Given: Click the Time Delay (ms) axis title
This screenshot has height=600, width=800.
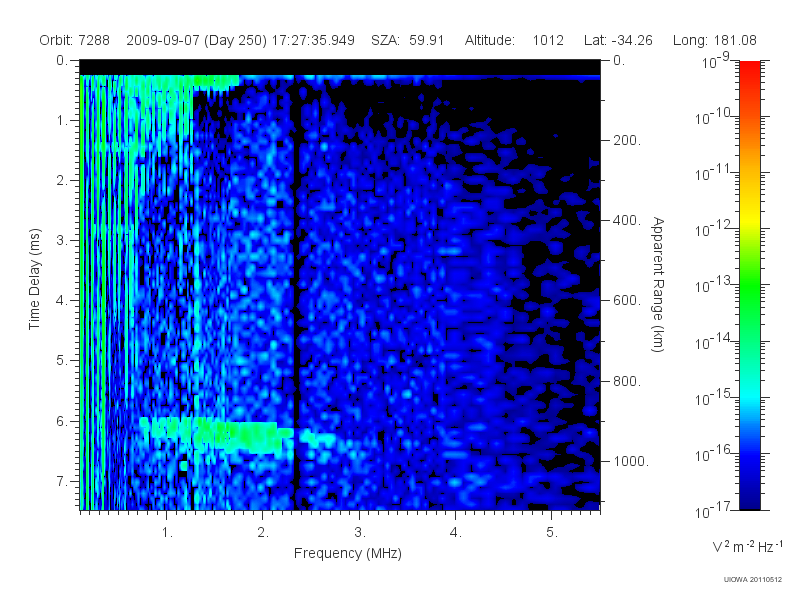Looking at the screenshot, I should tap(34, 279).
